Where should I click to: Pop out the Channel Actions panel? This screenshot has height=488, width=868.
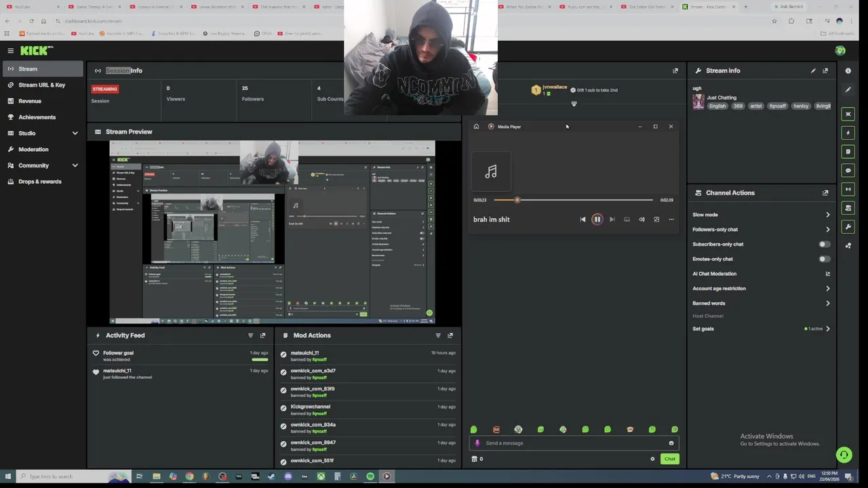pos(825,193)
